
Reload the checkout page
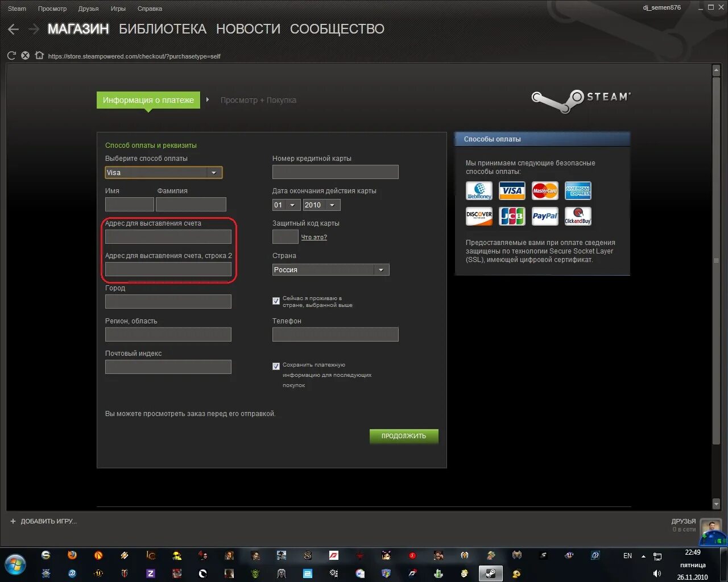tap(11, 56)
